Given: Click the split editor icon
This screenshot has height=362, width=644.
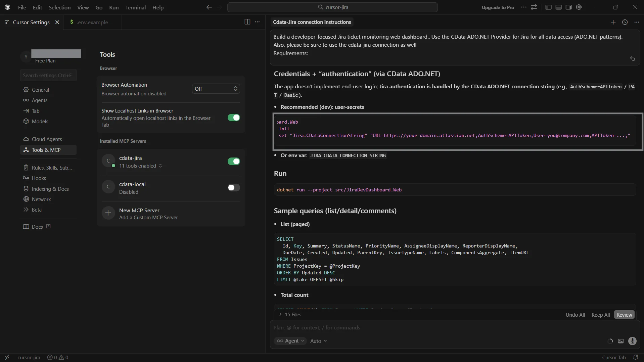Looking at the screenshot, I should [247, 22].
